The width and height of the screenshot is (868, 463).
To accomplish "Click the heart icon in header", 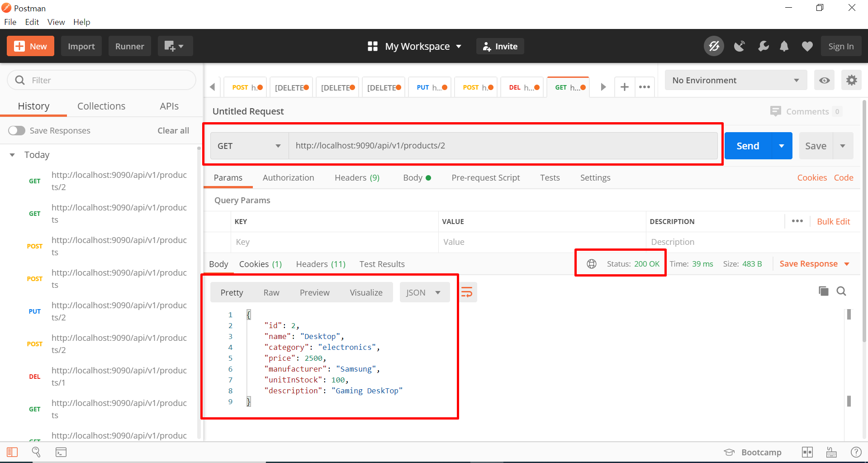I will (x=807, y=46).
